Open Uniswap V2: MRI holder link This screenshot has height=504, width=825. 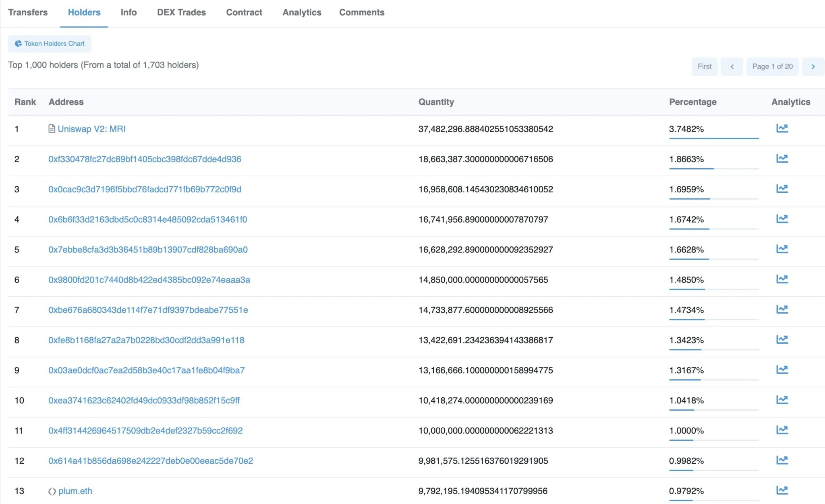click(x=91, y=129)
